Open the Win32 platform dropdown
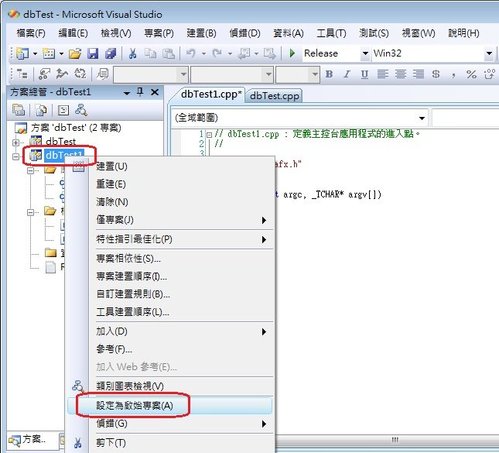 489,53
